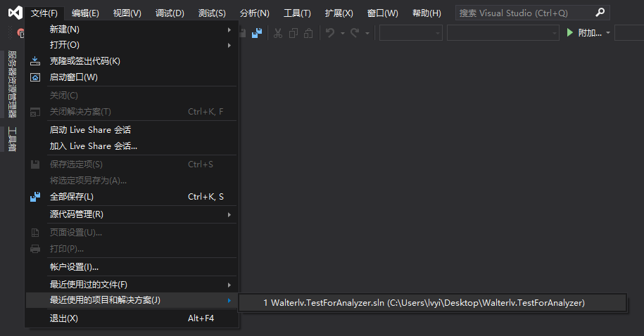This screenshot has width=644, height=336.
Task: Select 克隆或签出代码(K) menu entry
Action: coord(132,61)
